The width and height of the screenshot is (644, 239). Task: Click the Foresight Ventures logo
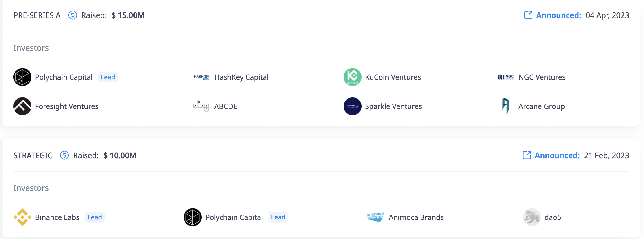click(x=22, y=106)
